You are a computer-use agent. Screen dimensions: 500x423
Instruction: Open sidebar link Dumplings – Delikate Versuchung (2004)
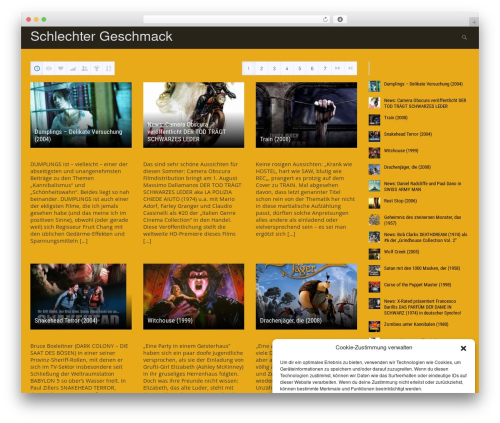pyautogui.click(x=423, y=84)
